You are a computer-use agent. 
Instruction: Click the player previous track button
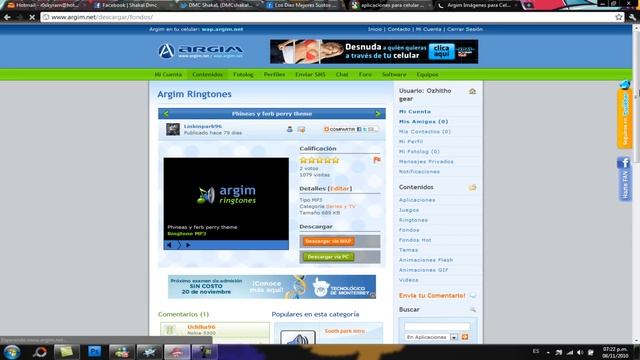click(x=169, y=245)
